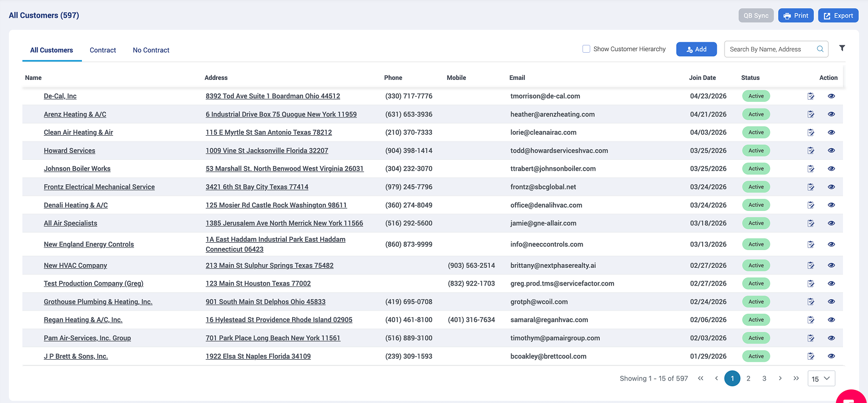The image size is (868, 403).
Task: Open the rows-per-page dropdown showing 15
Action: point(821,378)
